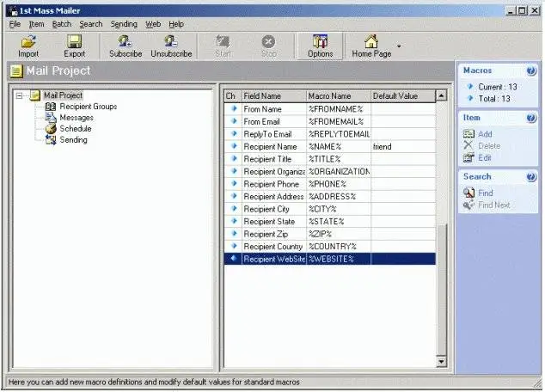Click the Find magnifier icon

click(468, 193)
